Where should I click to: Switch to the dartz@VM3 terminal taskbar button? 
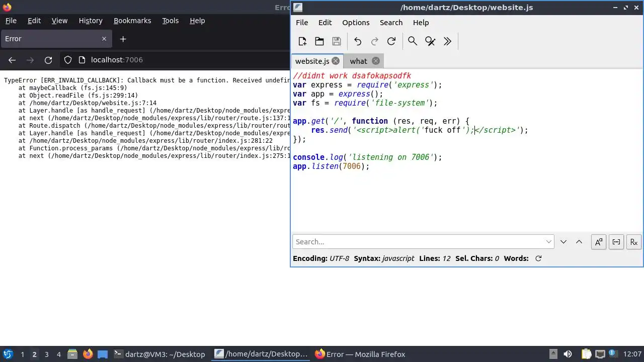(159, 354)
